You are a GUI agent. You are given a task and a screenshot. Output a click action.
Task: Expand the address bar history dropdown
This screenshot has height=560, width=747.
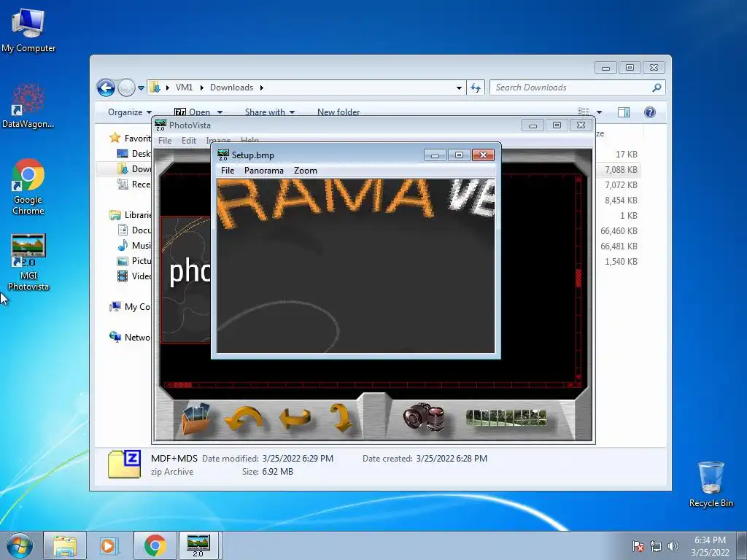coord(459,87)
